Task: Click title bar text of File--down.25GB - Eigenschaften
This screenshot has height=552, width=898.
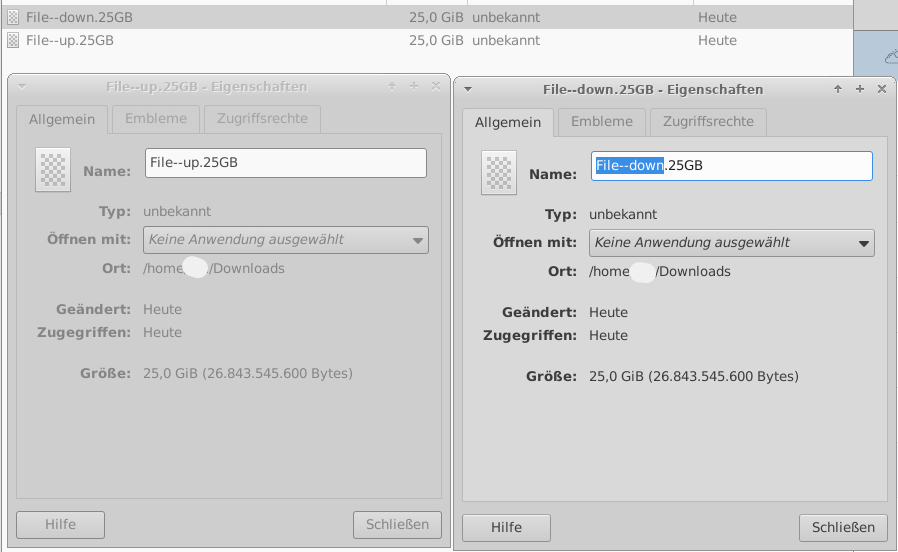Action: tap(653, 89)
